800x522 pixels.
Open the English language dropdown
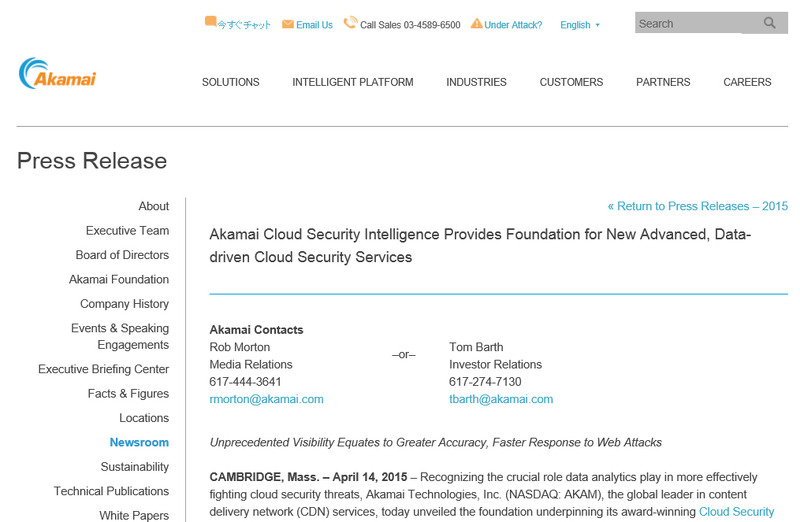pos(580,25)
